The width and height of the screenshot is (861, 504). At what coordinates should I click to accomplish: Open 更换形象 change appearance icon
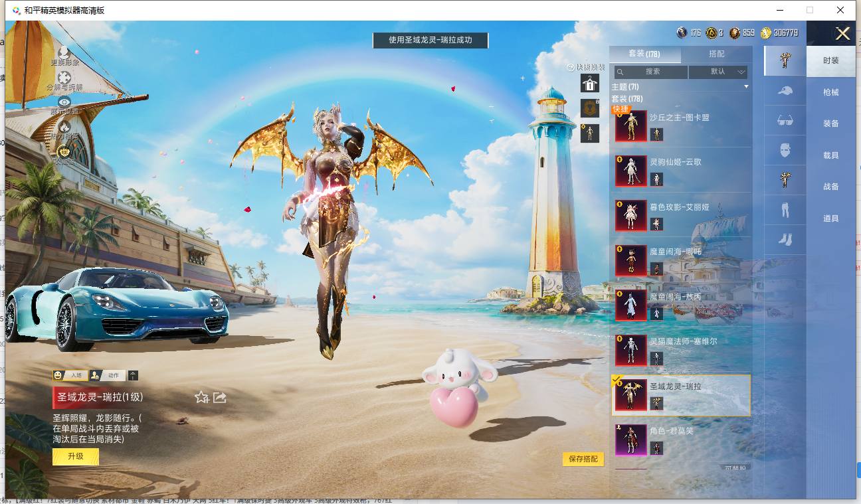[64, 52]
